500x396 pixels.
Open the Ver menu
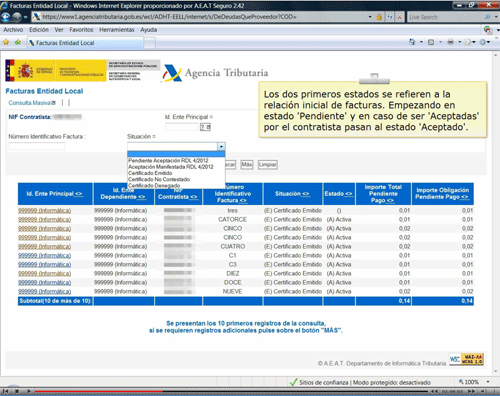[59, 30]
